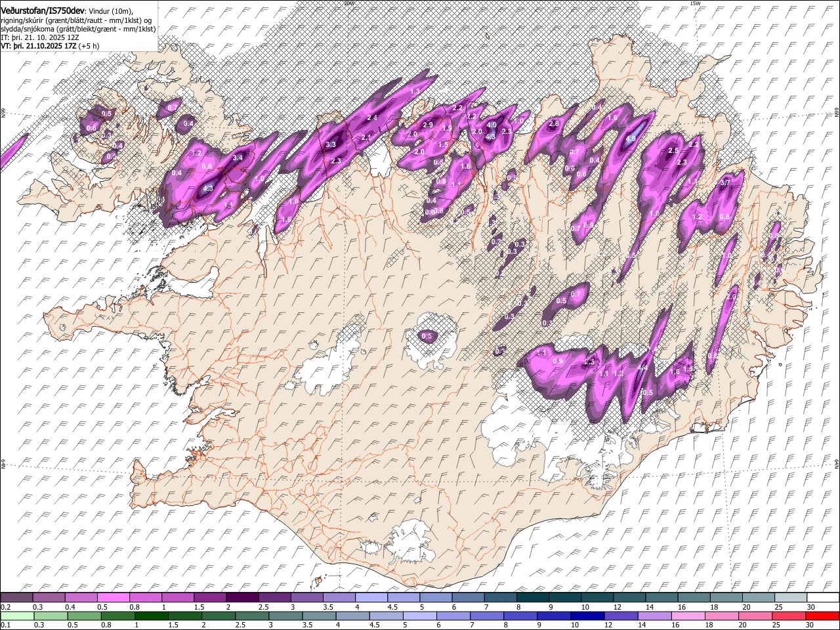Click the rain legend swatch between 10 and 12

[x=588, y=616]
